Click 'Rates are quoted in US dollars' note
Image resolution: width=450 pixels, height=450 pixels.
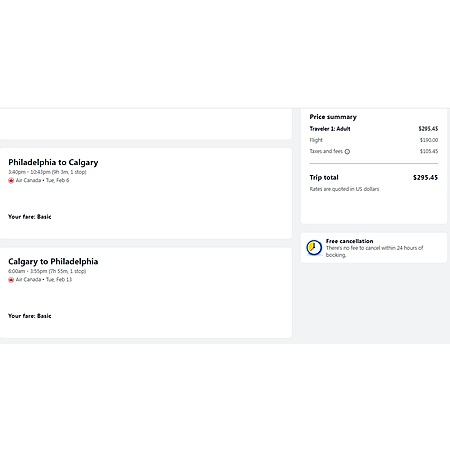pos(344,189)
